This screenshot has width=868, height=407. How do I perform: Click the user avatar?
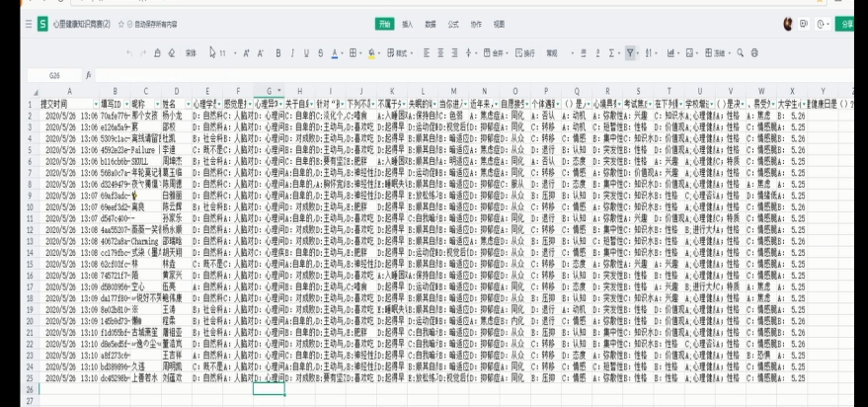pyautogui.click(x=788, y=24)
